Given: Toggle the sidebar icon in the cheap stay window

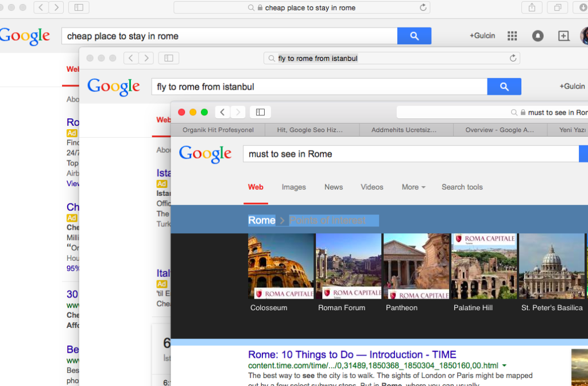Looking at the screenshot, I should click(x=79, y=7).
